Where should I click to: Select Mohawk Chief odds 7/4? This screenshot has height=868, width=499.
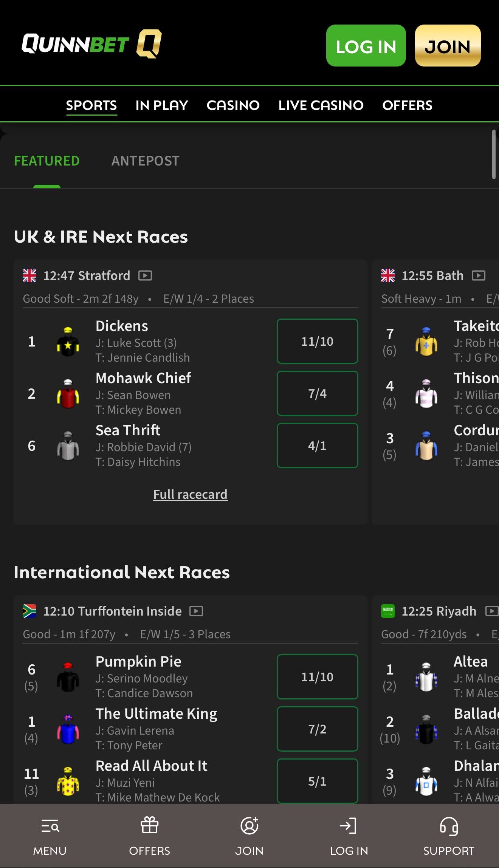coord(317,393)
